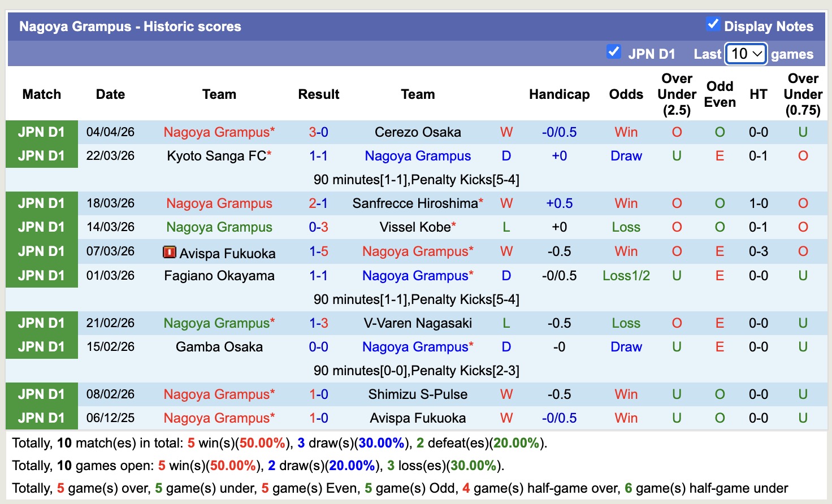Click the JPN D1 badge on the 21/02/26 row
Image resolution: width=832 pixels, height=504 pixels.
[41, 323]
